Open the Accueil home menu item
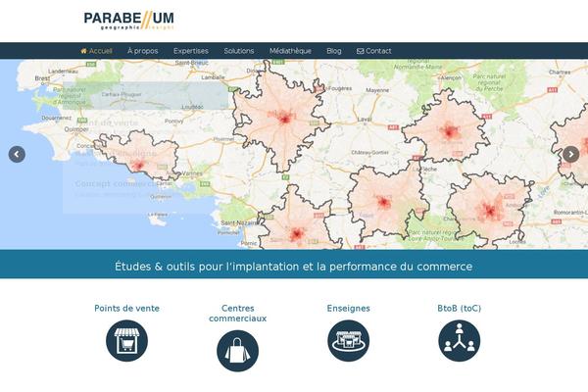Screen dimensions: 588x392 click(96, 51)
